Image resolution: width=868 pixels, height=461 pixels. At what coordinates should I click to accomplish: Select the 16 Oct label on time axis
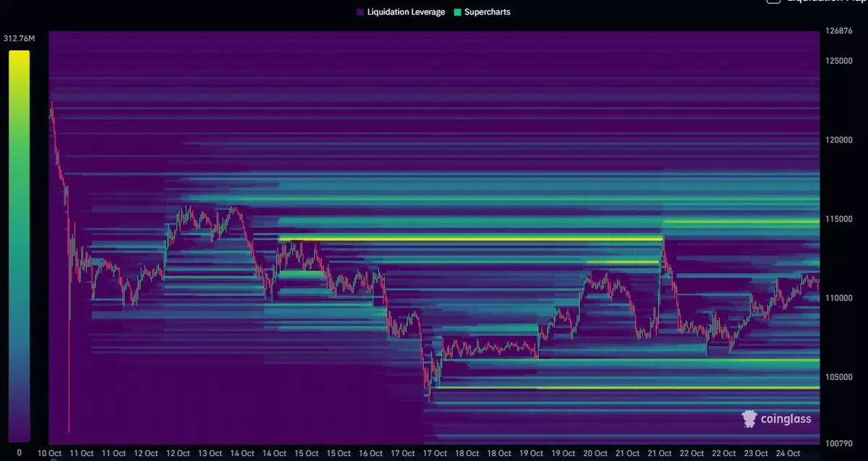point(370,454)
